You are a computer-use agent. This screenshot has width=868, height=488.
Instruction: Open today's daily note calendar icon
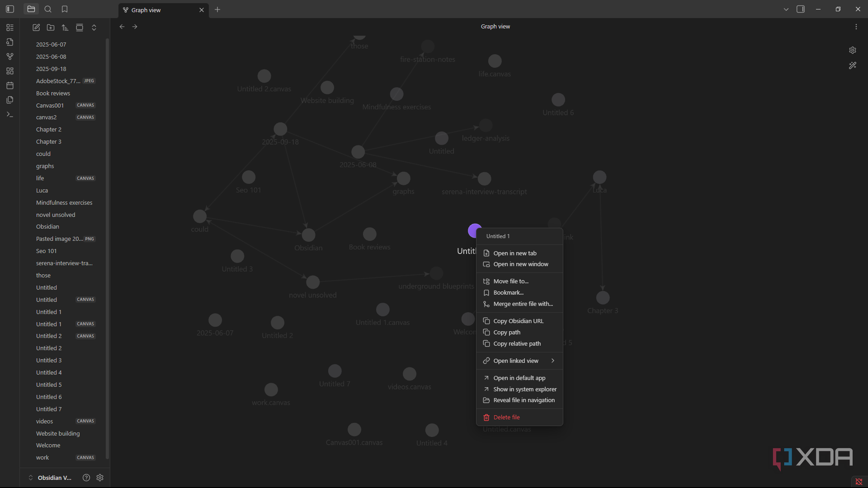[x=10, y=85]
